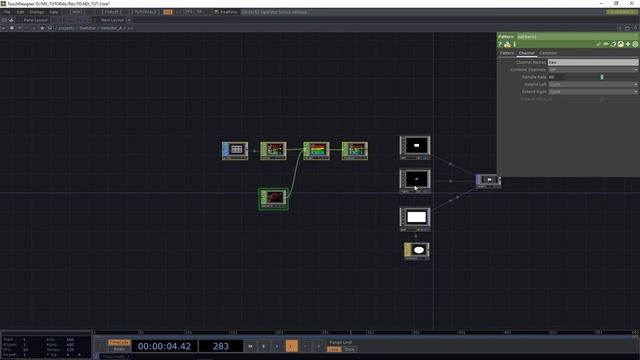640x360 pixels.
Task: Click the language Python circle icon
Action: (620, 44)
